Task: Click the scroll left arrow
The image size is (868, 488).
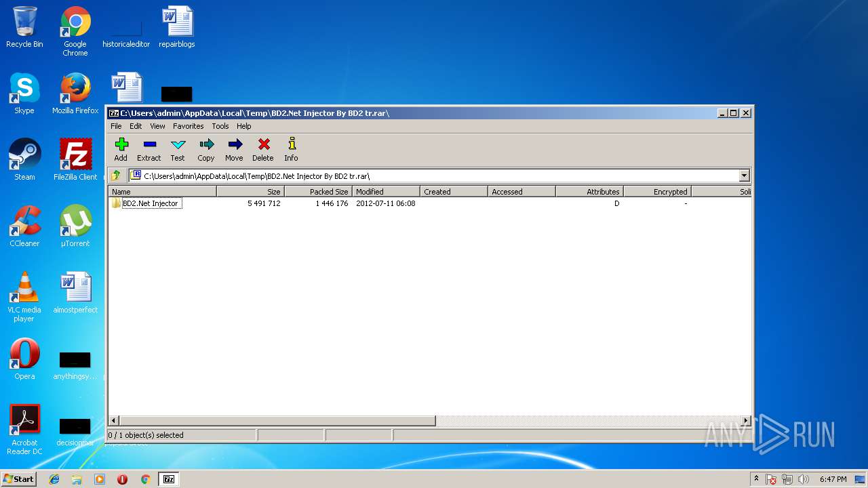Action: click(x=114, y=421)
